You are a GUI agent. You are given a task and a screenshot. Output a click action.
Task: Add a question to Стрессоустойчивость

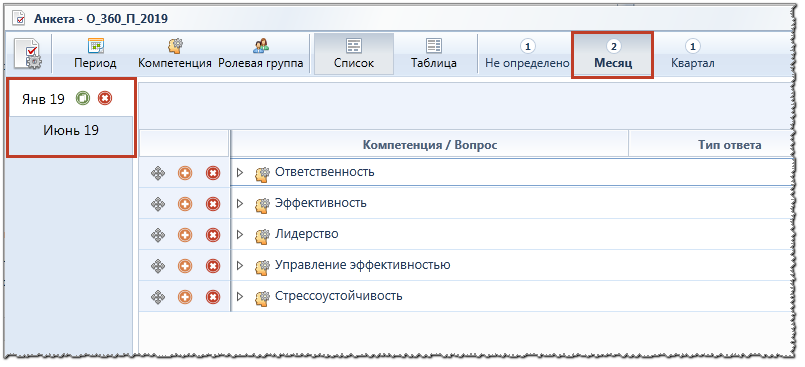pos(185,297)
